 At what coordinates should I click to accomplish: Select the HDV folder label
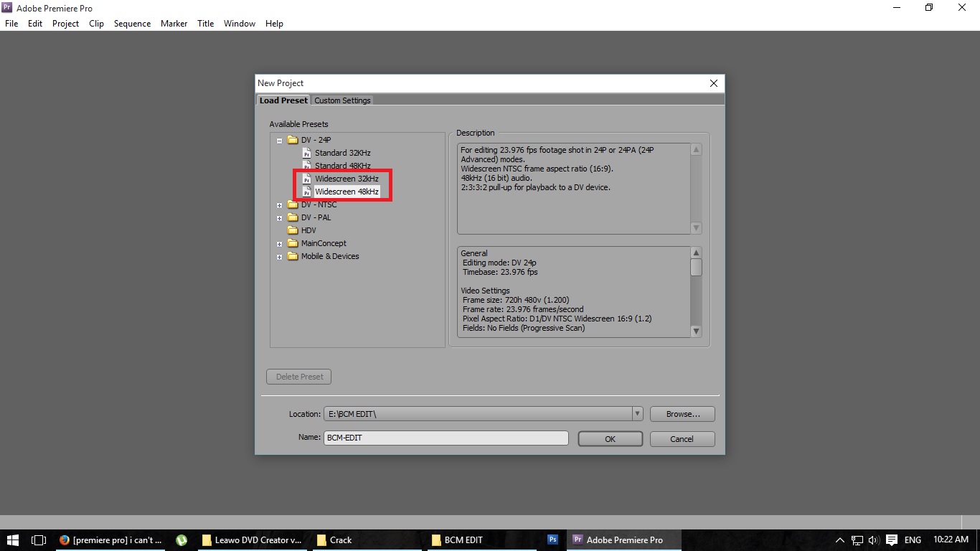308,230
